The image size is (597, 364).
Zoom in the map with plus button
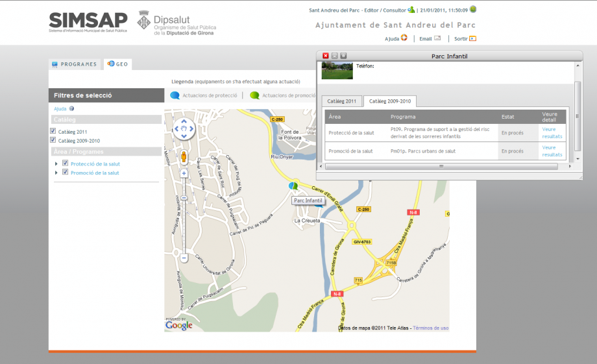pos(184,173)
